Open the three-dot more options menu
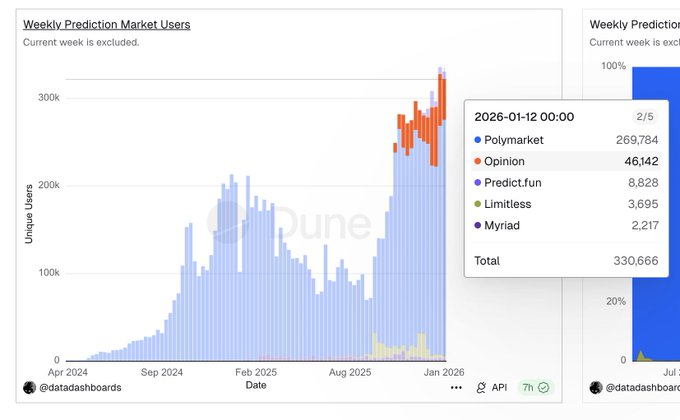 [x=456, y=388]
